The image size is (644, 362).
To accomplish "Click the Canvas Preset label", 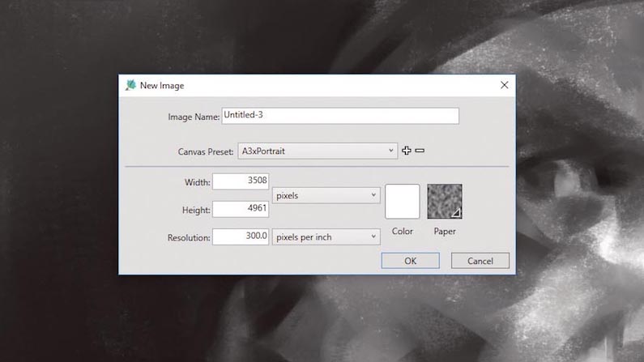I will [206, 151].
